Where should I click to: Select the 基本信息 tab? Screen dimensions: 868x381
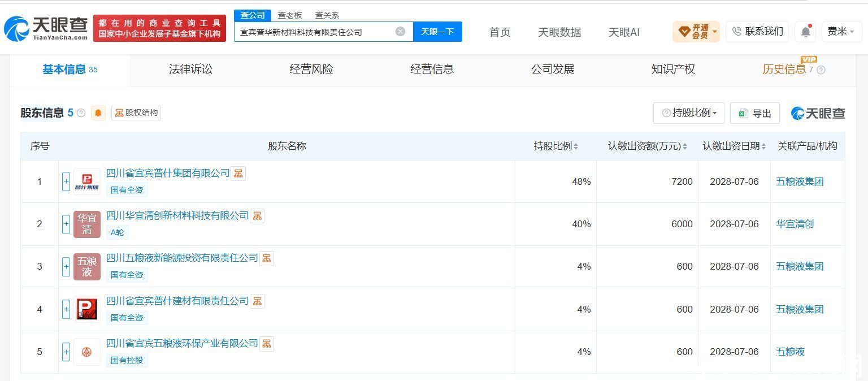70,70
